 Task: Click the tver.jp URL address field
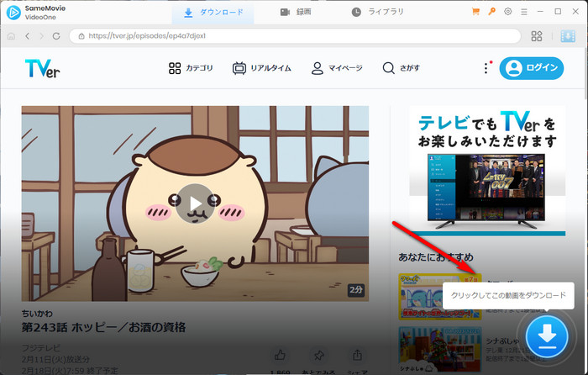click(x=295, y=36)
